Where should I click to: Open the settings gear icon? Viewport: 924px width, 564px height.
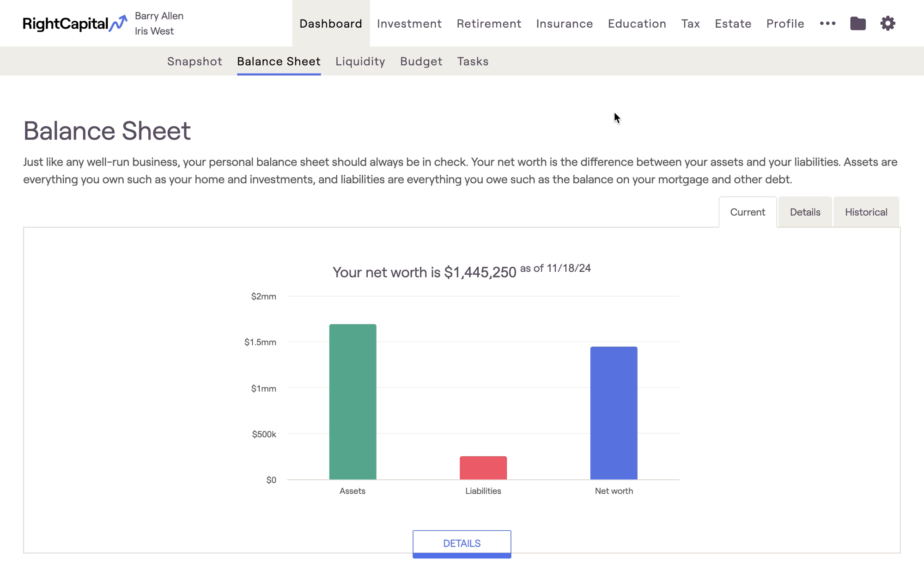pos(888,23)
